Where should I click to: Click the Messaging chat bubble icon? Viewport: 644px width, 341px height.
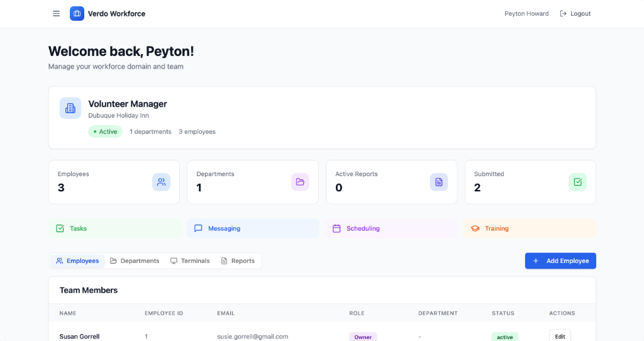click(x=198, y=228)
